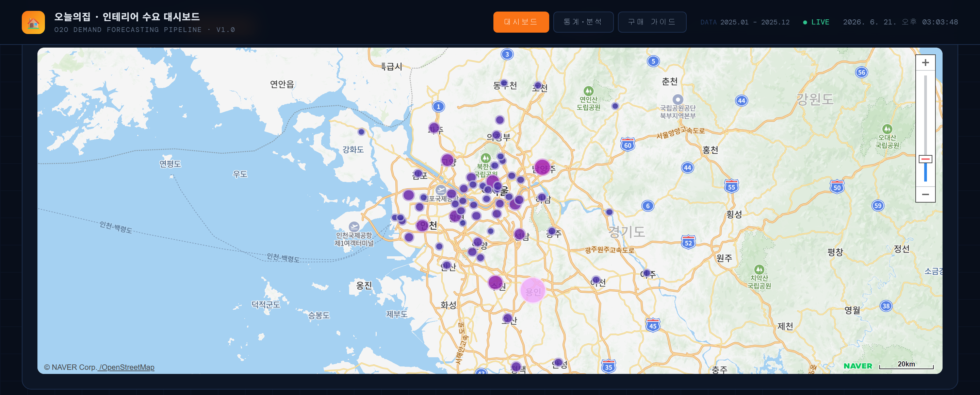The width and height of the screenshot is (980, 395).
Task: Click the 강원도 province label
Action: [x=815, y=99]
